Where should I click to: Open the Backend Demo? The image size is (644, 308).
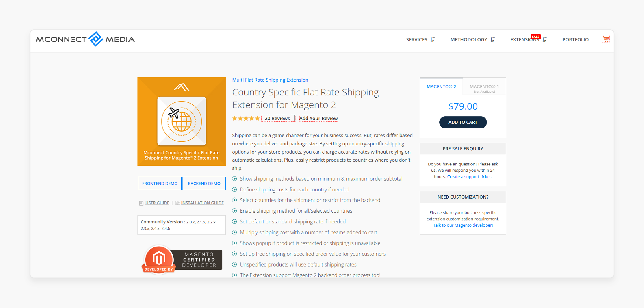coord(204,184)
